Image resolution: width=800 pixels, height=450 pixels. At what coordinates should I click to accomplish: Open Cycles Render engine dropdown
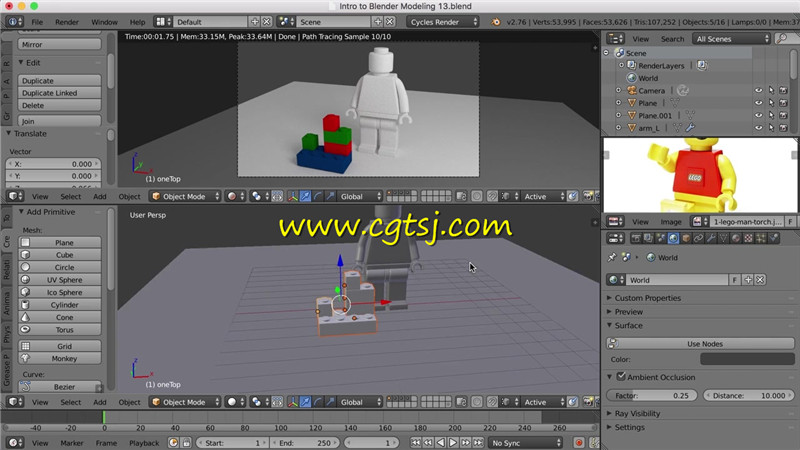[443, 22]
